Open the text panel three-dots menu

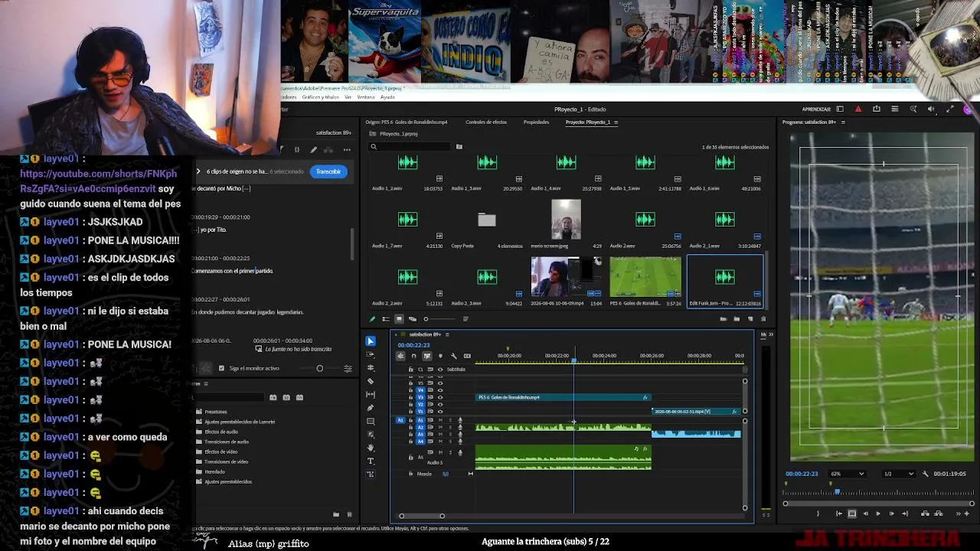[347, 149]
